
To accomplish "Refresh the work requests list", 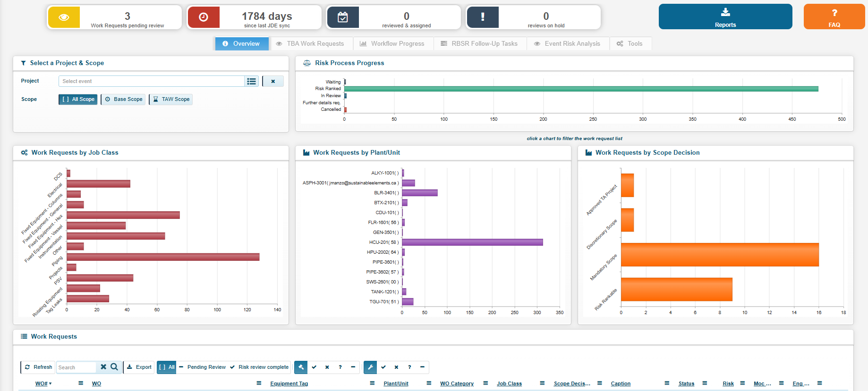I will pos(38,367).
